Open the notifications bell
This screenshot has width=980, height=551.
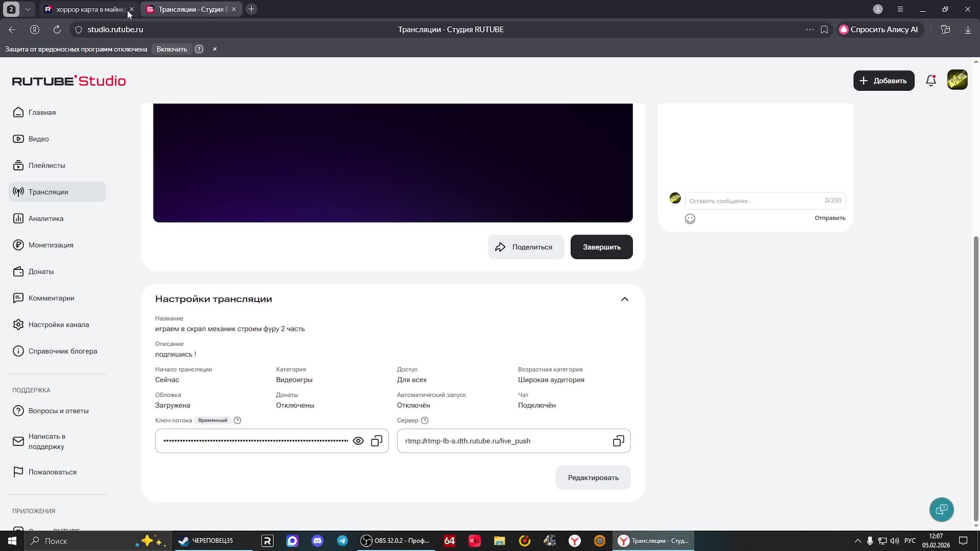tap(931, 81)
